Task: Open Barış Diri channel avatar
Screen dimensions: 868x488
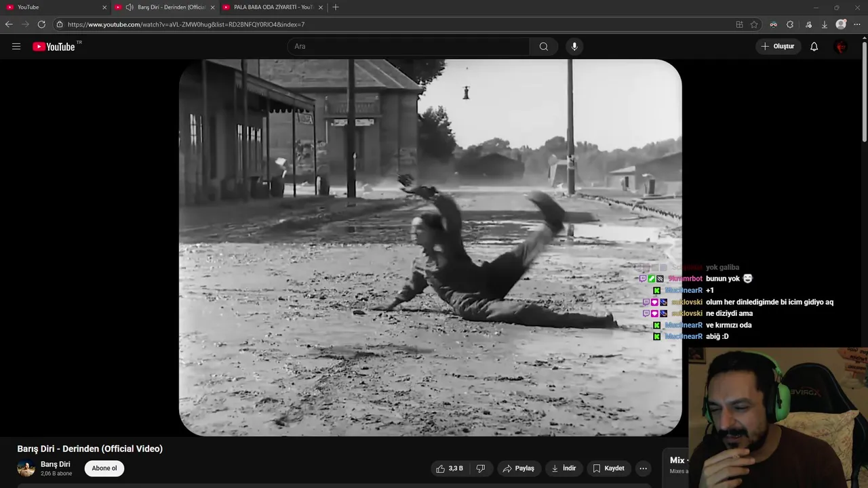Action: tap(26, 468)
